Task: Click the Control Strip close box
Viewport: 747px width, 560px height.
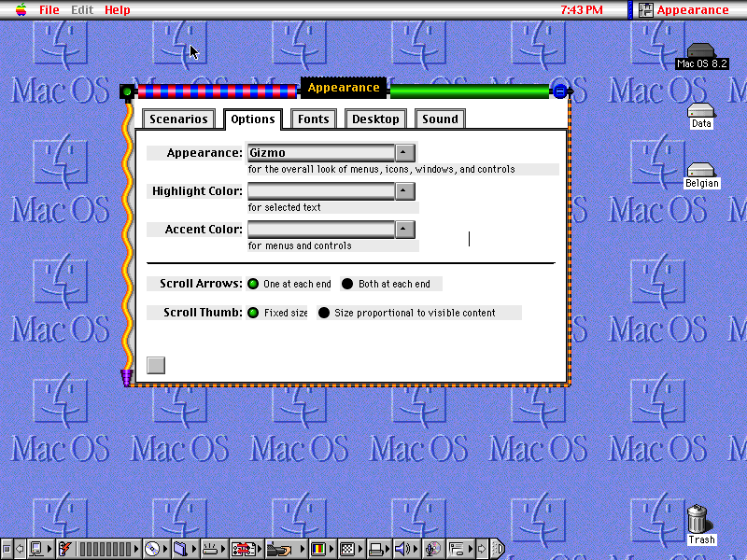Action: point(7,549)
